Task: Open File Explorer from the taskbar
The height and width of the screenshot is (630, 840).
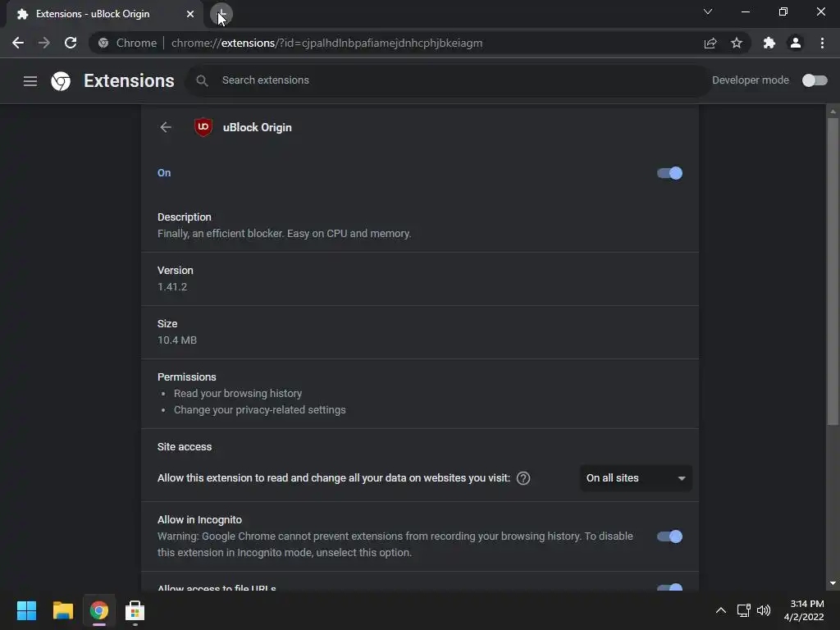Action: [x=62, y=610]
